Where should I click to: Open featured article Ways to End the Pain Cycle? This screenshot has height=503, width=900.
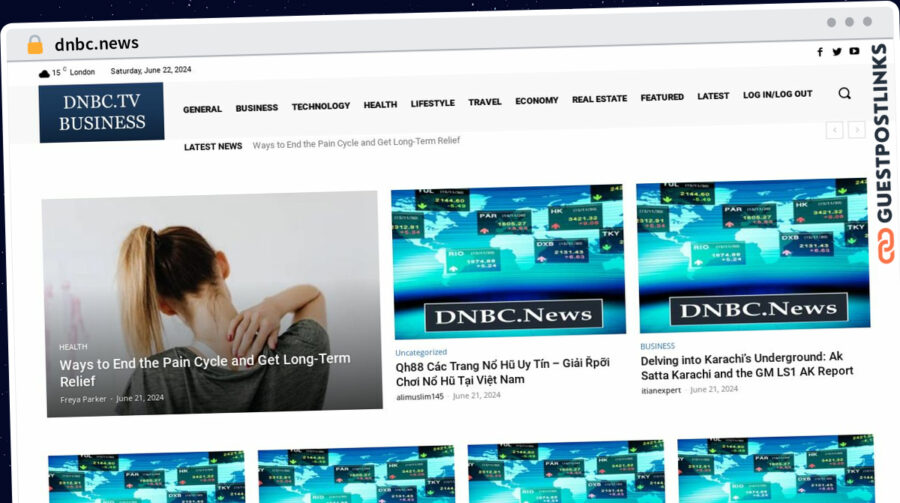click(x=205, y=371)
